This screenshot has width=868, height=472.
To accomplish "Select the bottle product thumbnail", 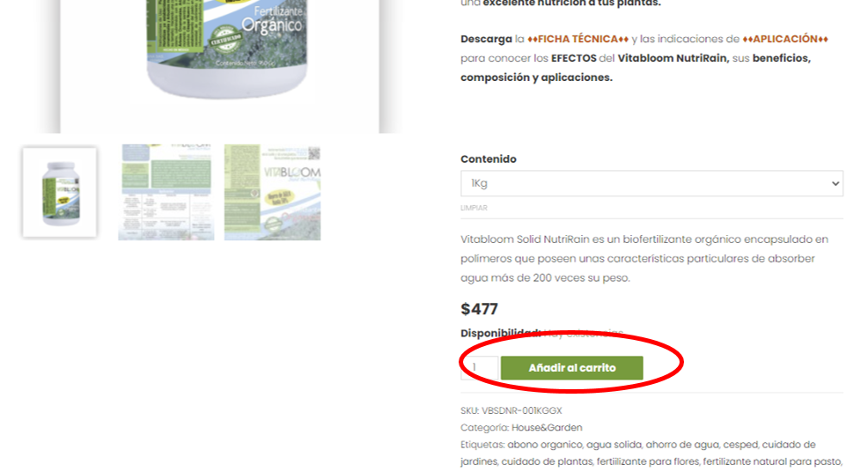I will 60,192.
